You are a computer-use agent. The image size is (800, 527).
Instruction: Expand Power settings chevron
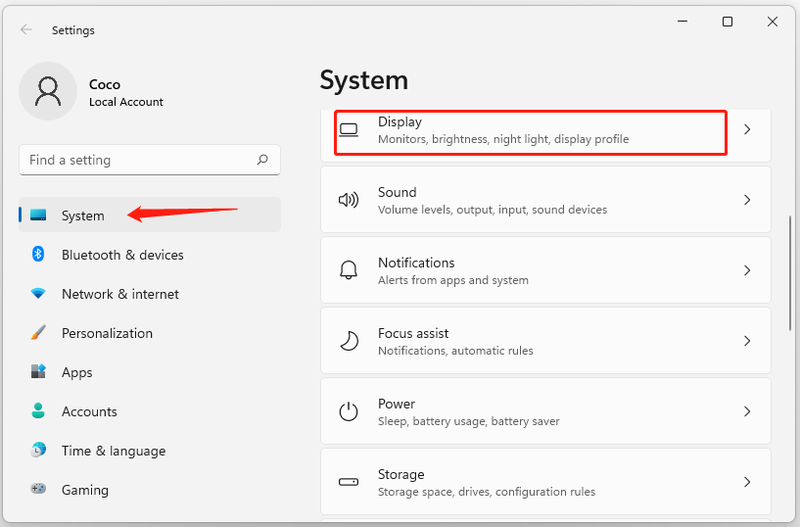[x=747, y=411]
